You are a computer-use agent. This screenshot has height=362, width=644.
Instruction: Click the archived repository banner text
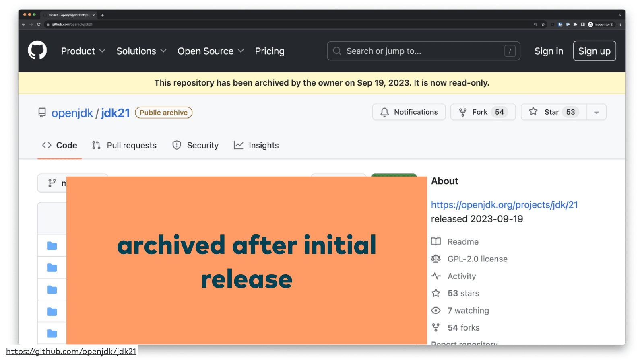pyautogui.click(x=322, y=83)
